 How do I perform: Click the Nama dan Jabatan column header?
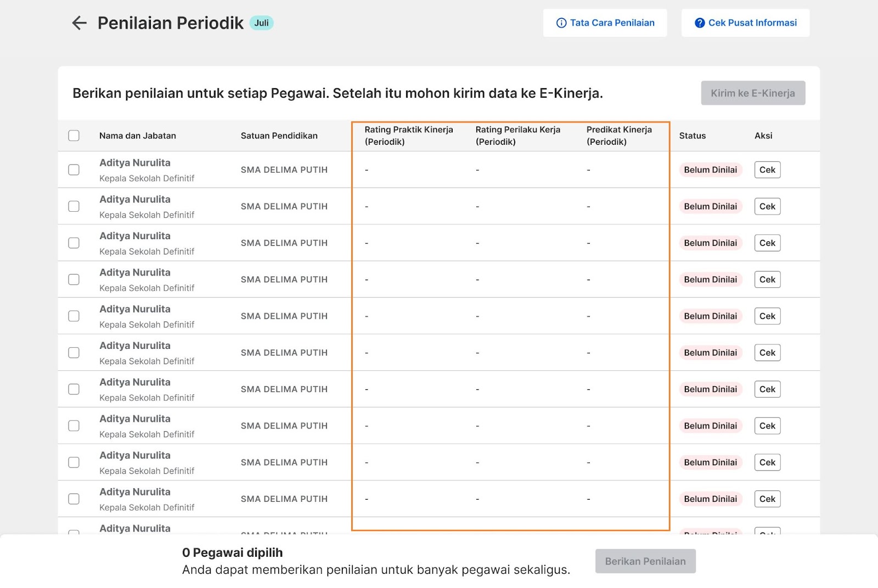[138, 135]
